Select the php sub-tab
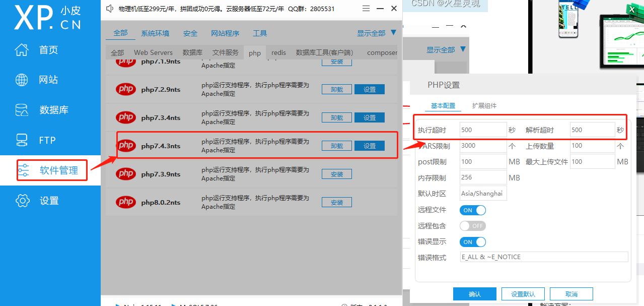Viewport: 644px width, 306px height. click(x=255, y=53)
